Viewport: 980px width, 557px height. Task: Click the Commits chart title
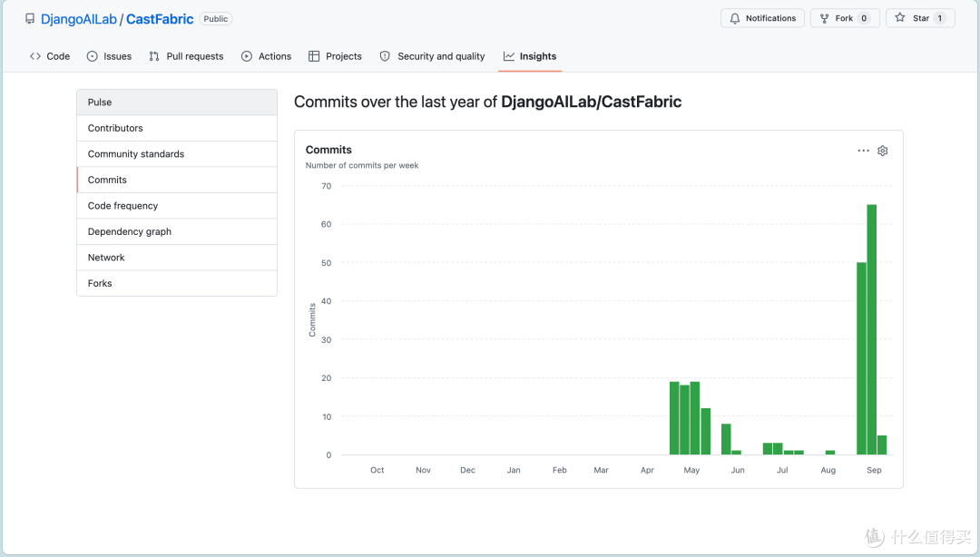328,150
